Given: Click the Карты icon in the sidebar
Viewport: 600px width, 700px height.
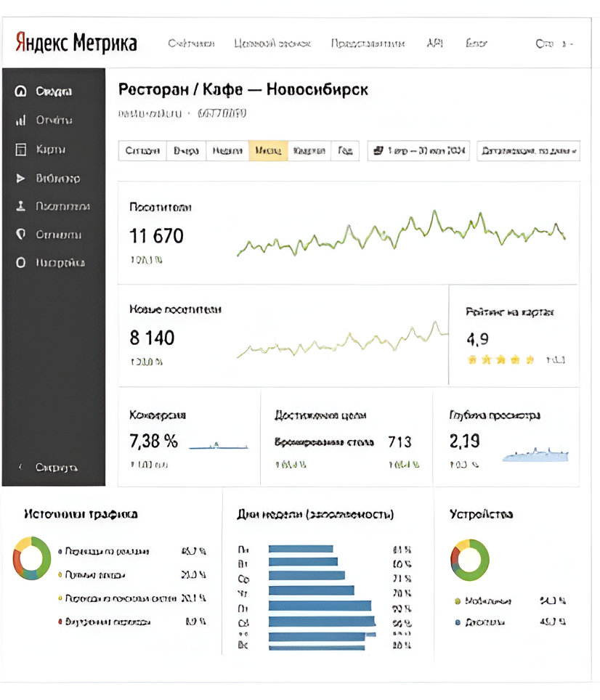Looking at the screenshot, I should (x=20, y=150).
